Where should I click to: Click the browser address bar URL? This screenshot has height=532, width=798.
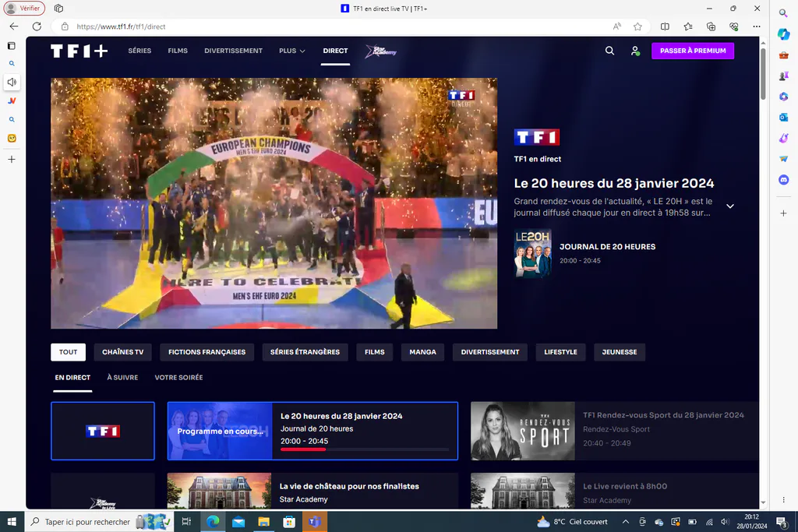121,26
